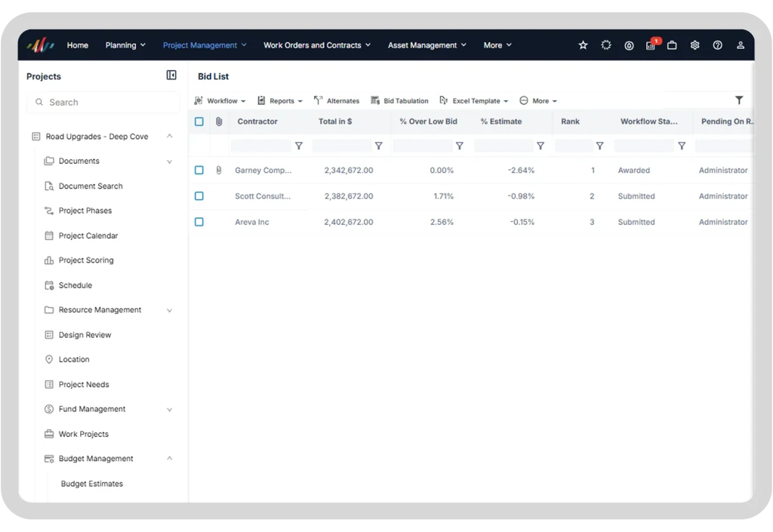Screen dimensions: 773x532
Task: Open the notifications icon with red badge
Action: tap(651, 45)
